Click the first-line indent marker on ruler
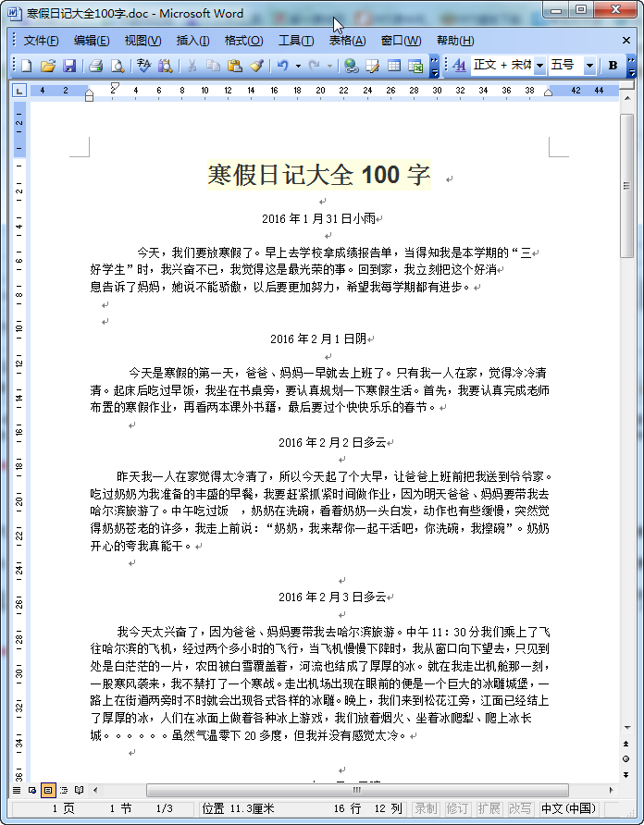Image resolution: width=644 pixels, height=825 pixels. [115, 85]
